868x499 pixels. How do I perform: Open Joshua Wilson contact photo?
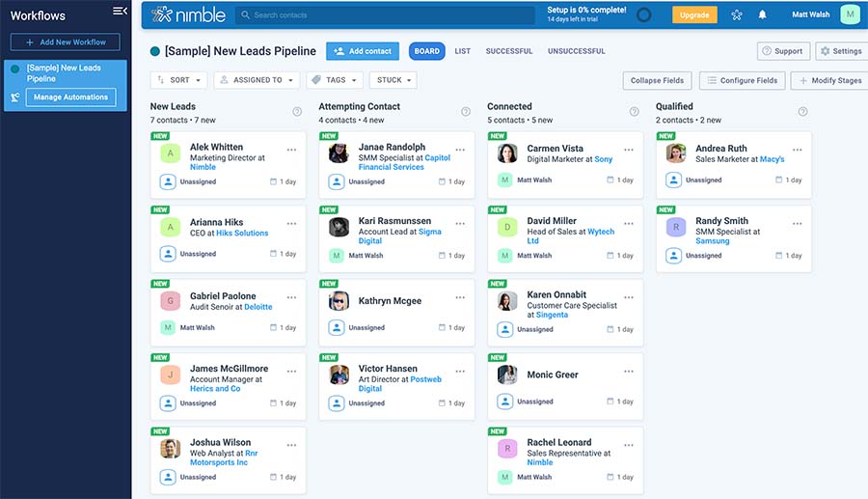click(x=170, y=449)
